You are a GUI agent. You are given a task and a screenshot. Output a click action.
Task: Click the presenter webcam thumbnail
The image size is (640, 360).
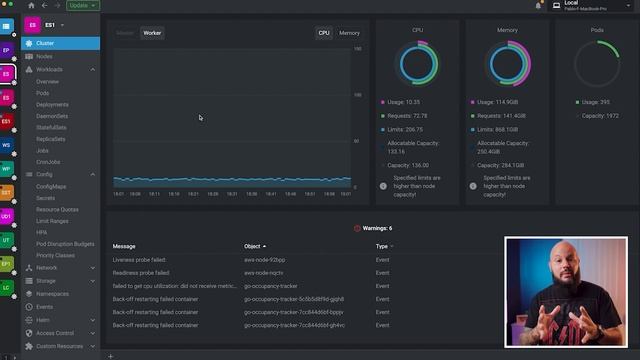pyautogui.click(x=566, y=292)
